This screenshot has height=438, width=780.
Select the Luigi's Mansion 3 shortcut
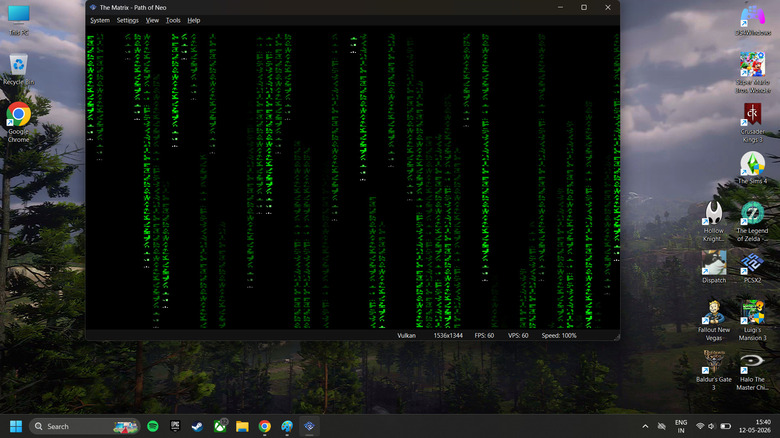pos(753,321)
